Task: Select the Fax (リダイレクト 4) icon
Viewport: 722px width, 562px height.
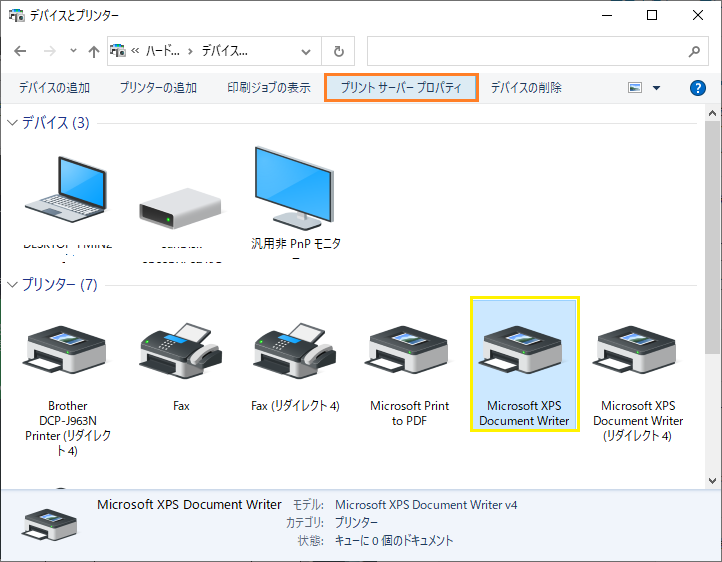Action: pyautogui.click(x=295, y=350)
